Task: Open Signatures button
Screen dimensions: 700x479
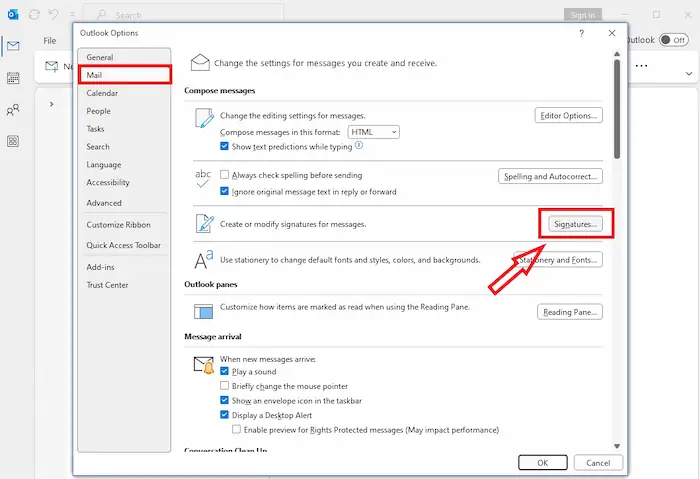Action: click(x=575, y=224)
